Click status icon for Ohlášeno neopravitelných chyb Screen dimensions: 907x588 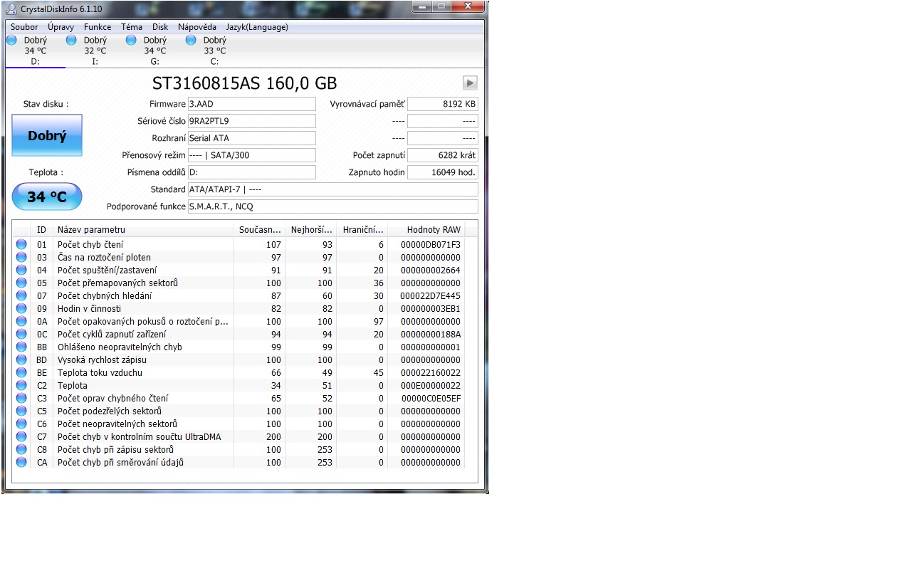click(x=21, y=347)
